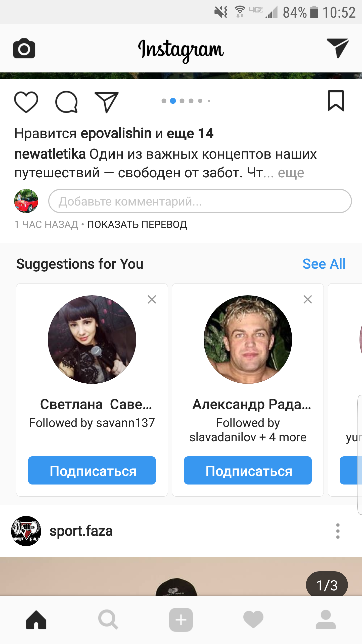362x644 pixels.
Task: Share the newatletika post via send icon
Action: tap(106, 102)
